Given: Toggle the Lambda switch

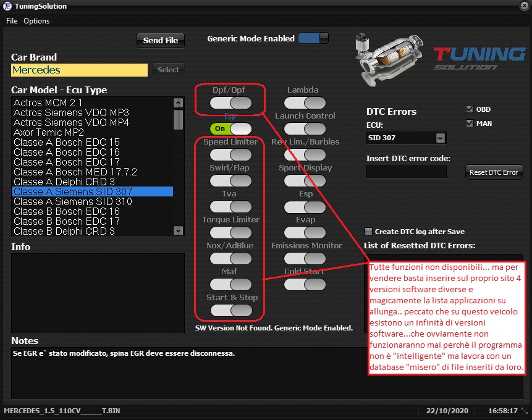Looking at the screenshot, I should pos(305,103).
